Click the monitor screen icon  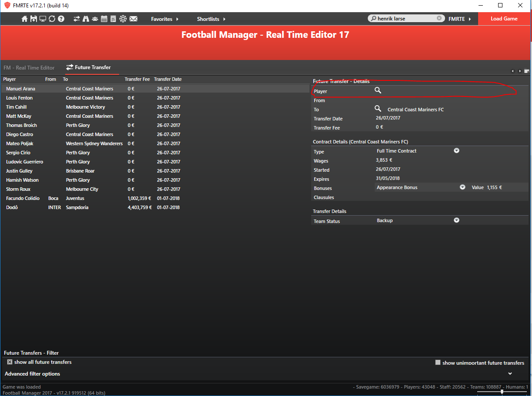(43, 19)
